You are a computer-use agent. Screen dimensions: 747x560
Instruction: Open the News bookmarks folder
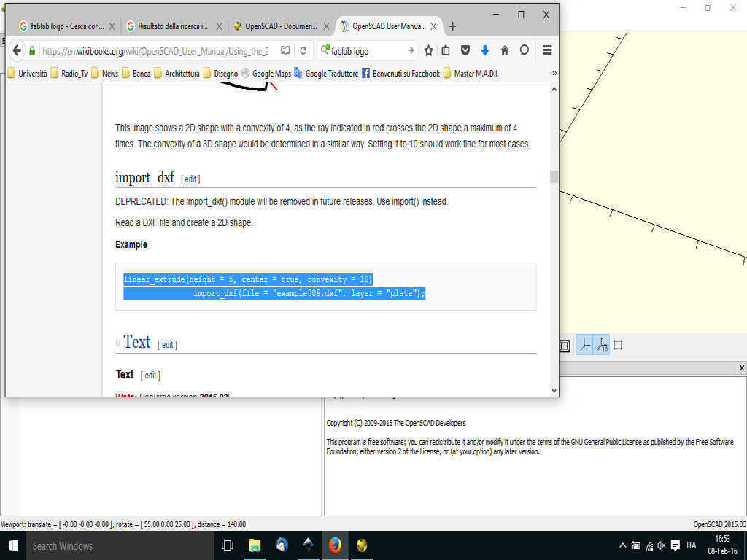(x=105, y=74)
